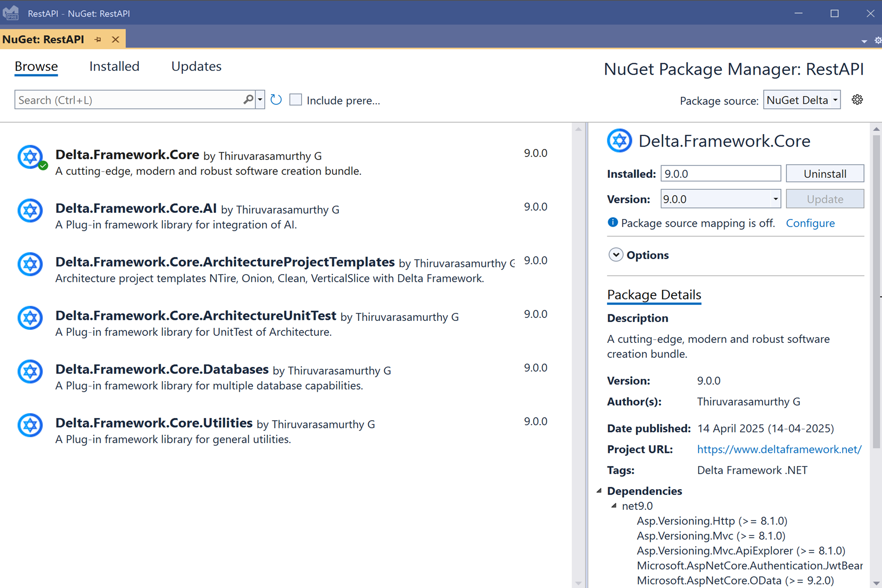Click the Delta.Framework.Core.Databases package icon

30,372
